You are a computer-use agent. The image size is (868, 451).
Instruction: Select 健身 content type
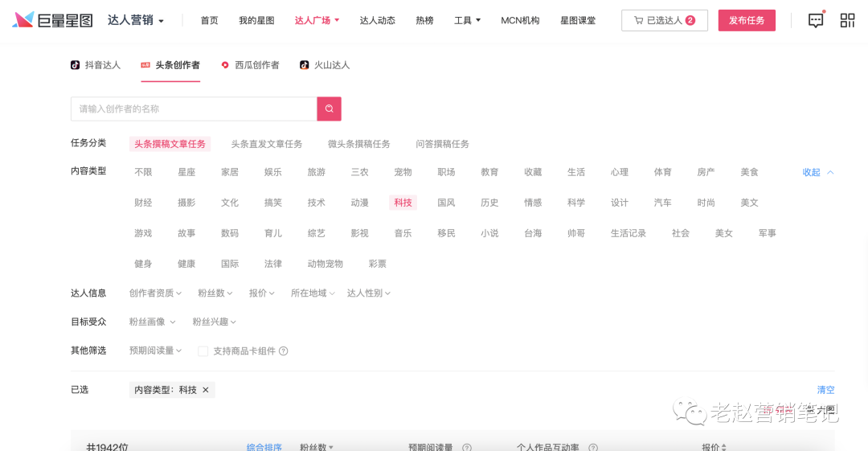click(143, 264)
